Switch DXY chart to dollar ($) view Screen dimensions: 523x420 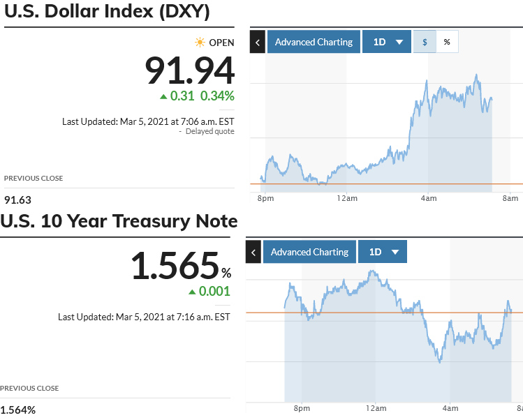[x=425, y=42]
